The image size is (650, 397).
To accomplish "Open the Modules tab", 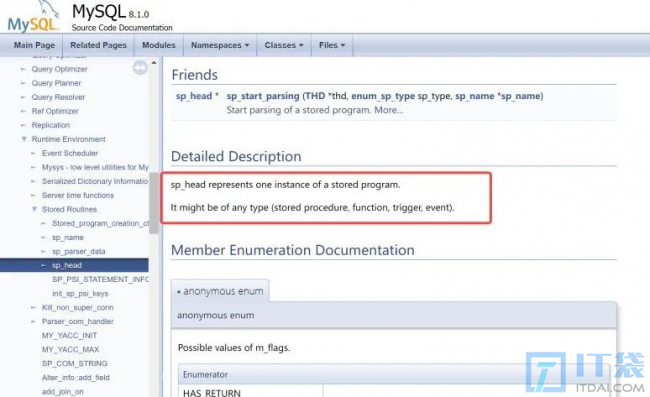I will pyautogui.click(x=159, y=45).
